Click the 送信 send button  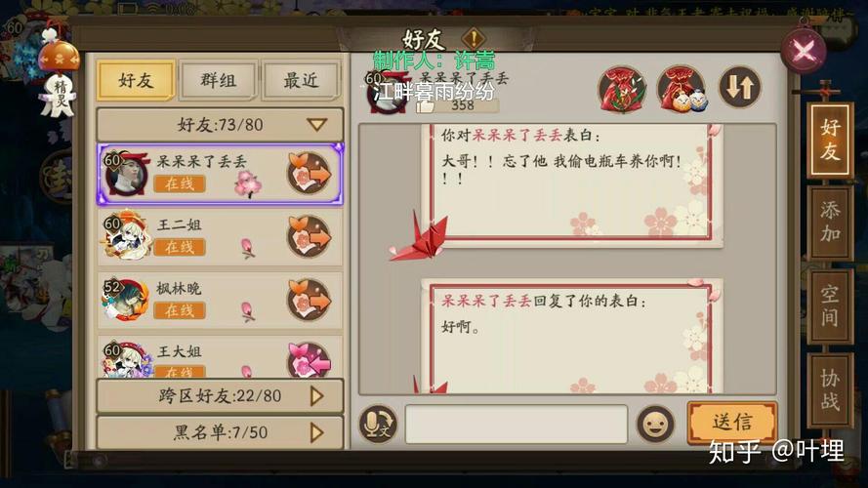(x=732, y=423)
